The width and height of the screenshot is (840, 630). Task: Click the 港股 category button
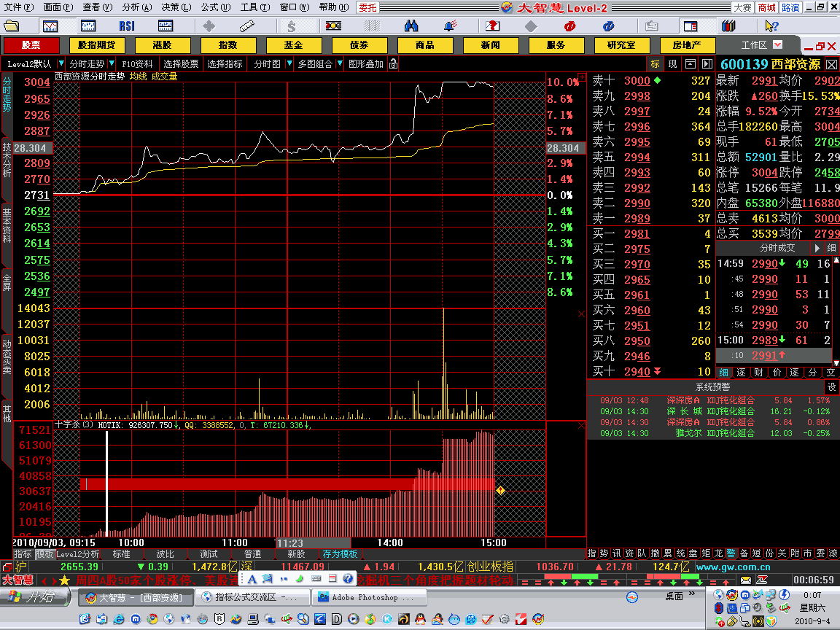tap(162, 45)
